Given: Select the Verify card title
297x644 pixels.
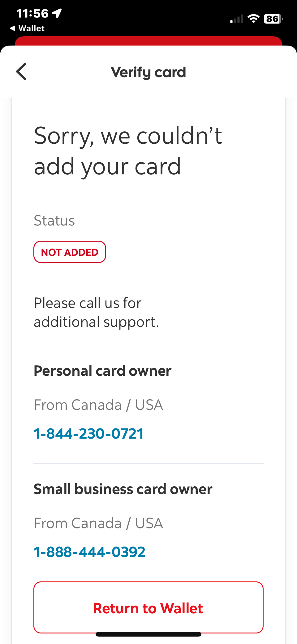Looking at the screenshot, I should click(x=148, y=72).
